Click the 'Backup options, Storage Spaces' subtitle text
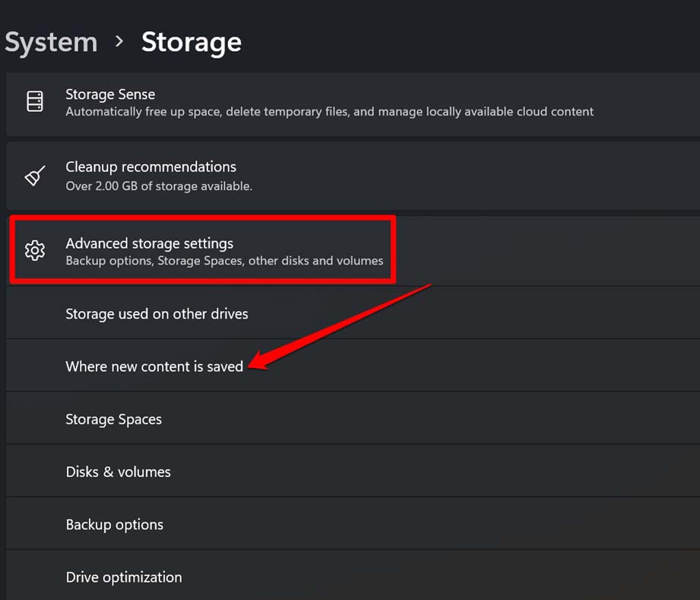This screenshot has width=700, height=600. (224, 261)
